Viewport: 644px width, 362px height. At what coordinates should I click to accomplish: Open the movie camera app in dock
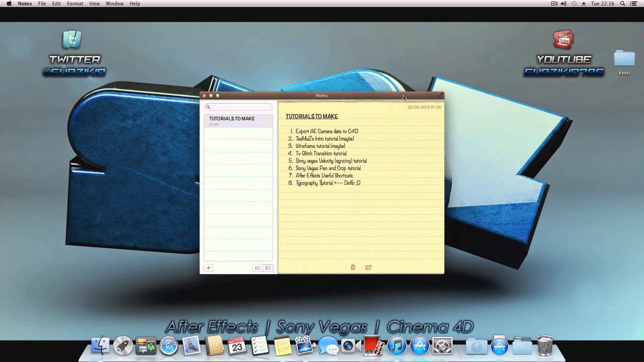click(x=305, y=346)
